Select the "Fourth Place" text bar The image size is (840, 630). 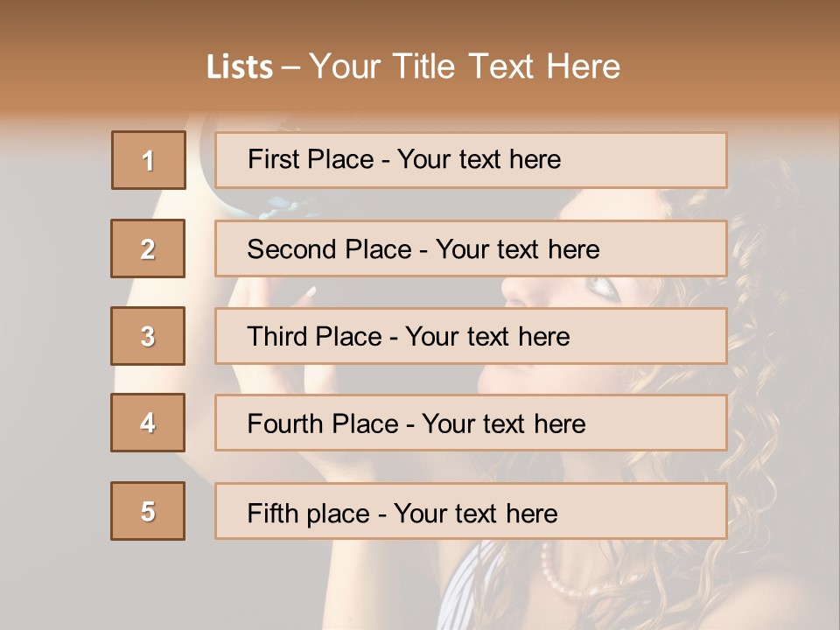pos(471,423)
